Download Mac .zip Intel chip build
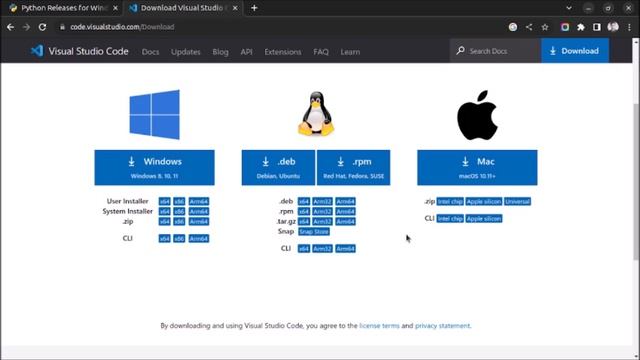Image resolution: width=640 pixels, height=360 pixels. click(450, 201)
